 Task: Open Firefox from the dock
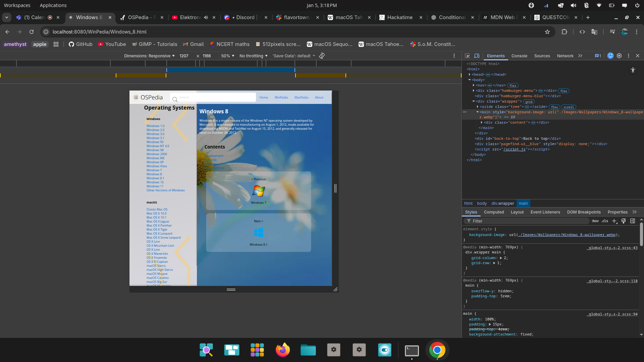click(282, 350)
